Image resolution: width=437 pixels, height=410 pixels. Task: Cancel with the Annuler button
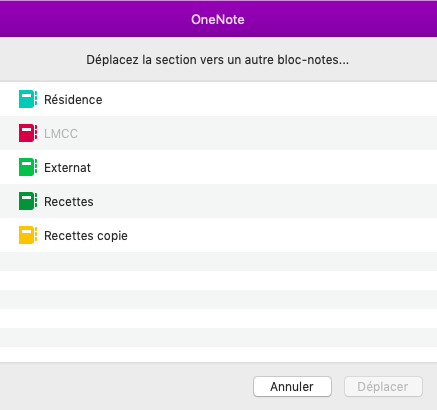coord(292,387)
